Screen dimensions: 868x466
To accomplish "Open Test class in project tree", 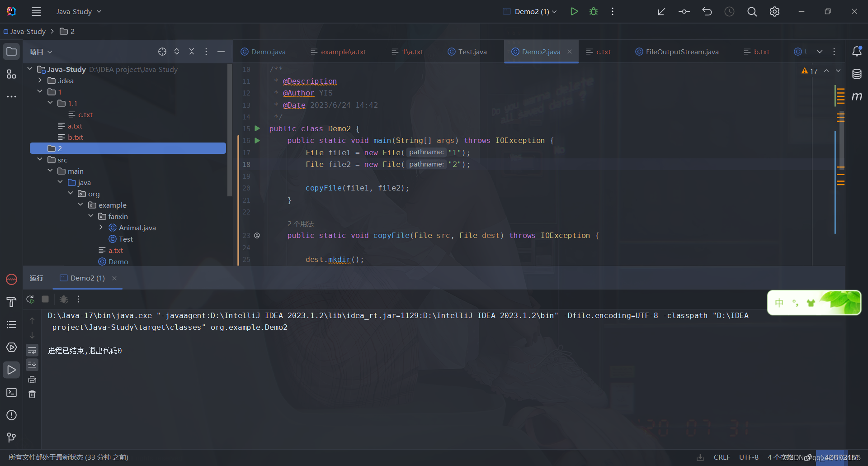I will (x=121, y=239).
